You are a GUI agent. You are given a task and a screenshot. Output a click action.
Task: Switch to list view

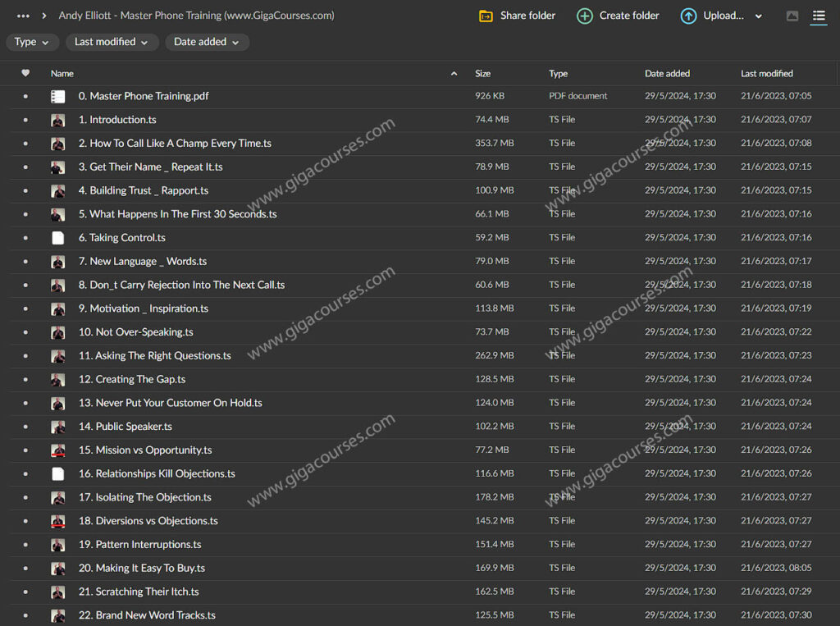[818, 16]
